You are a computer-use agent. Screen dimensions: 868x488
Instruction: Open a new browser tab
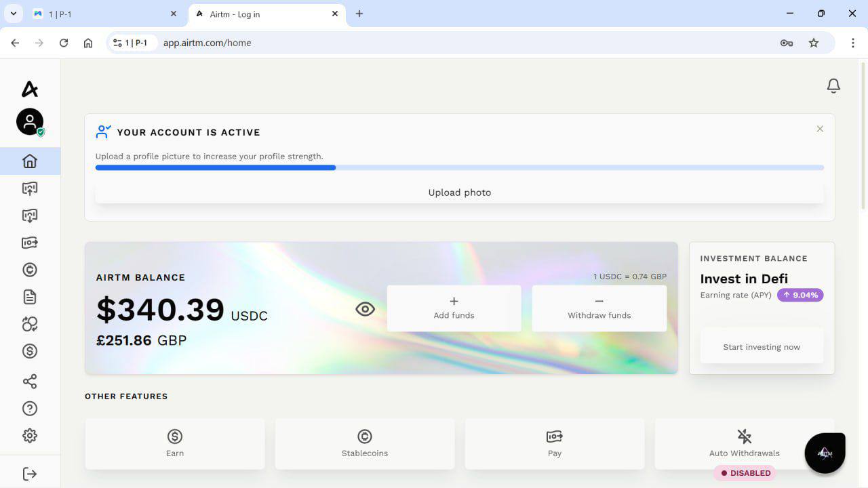(x=359, y=14)
